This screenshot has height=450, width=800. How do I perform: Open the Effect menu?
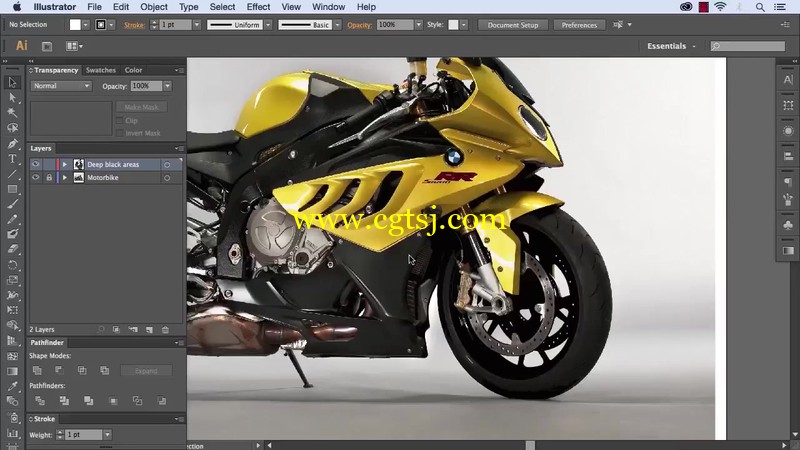pyautogui.click(x=258, y=7)
